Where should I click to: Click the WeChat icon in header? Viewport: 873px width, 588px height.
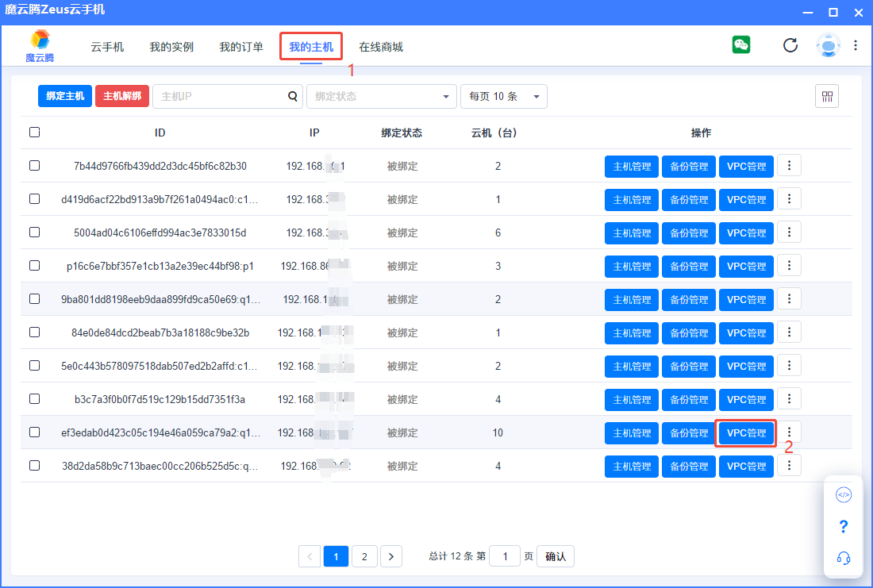tap(741, 45)
